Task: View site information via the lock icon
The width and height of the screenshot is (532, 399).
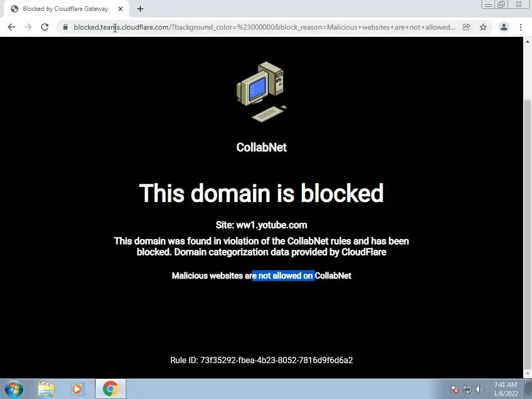Action: tap(65, 27)
